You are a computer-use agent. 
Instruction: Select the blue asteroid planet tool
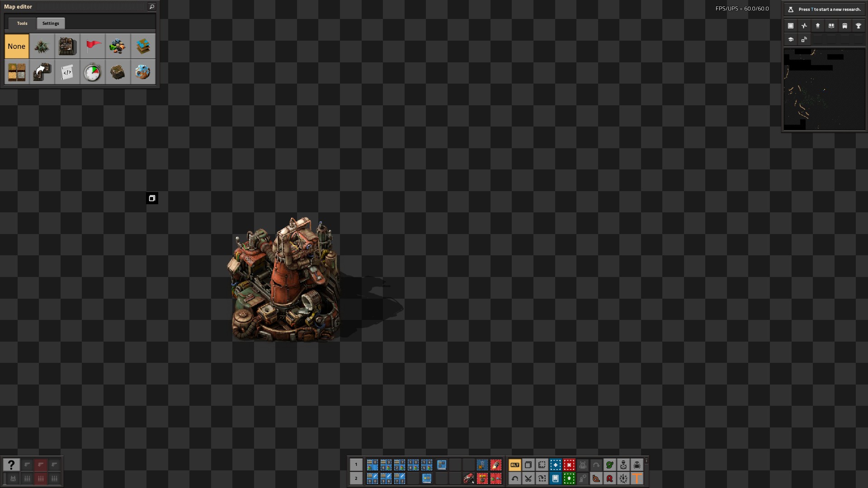point(143,72)
